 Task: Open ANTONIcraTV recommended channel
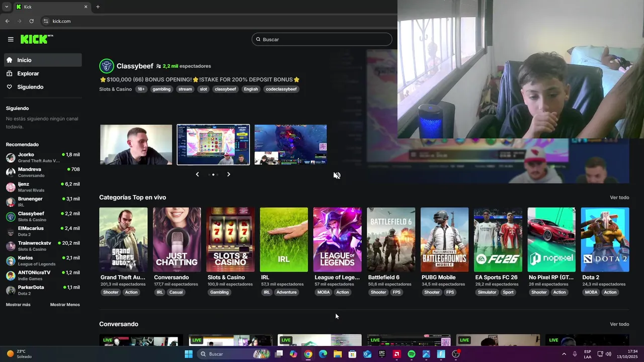click(x=43, y=276)
